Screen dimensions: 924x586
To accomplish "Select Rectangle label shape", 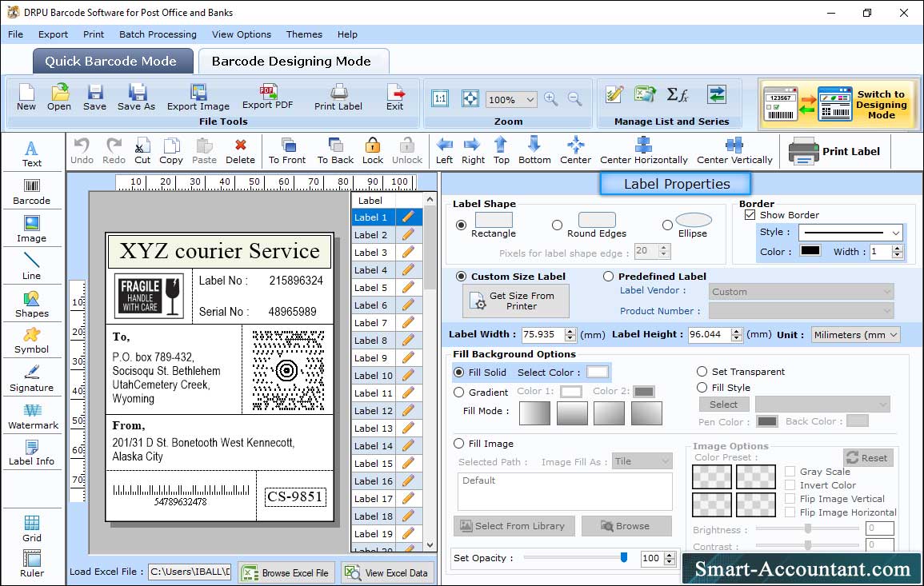I will point(462,225).
